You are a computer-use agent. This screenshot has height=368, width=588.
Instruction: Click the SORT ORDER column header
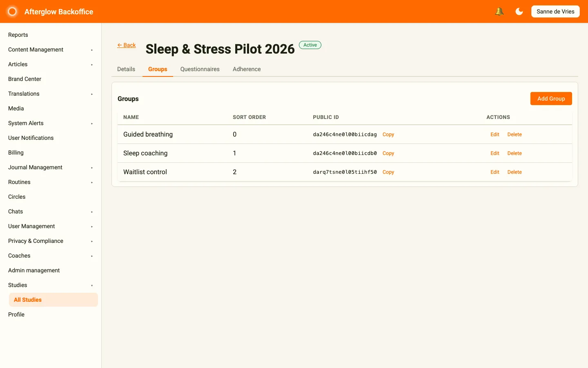coord(249,117)
